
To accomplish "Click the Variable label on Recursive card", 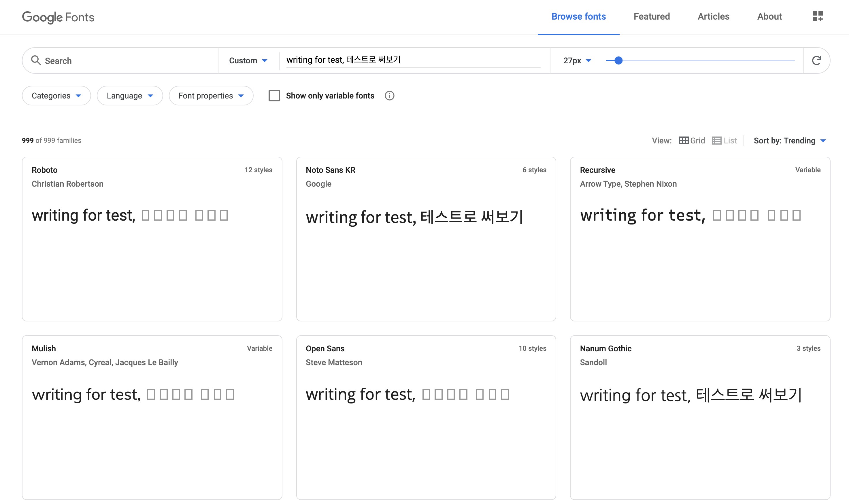I will [x=808, y=170].
